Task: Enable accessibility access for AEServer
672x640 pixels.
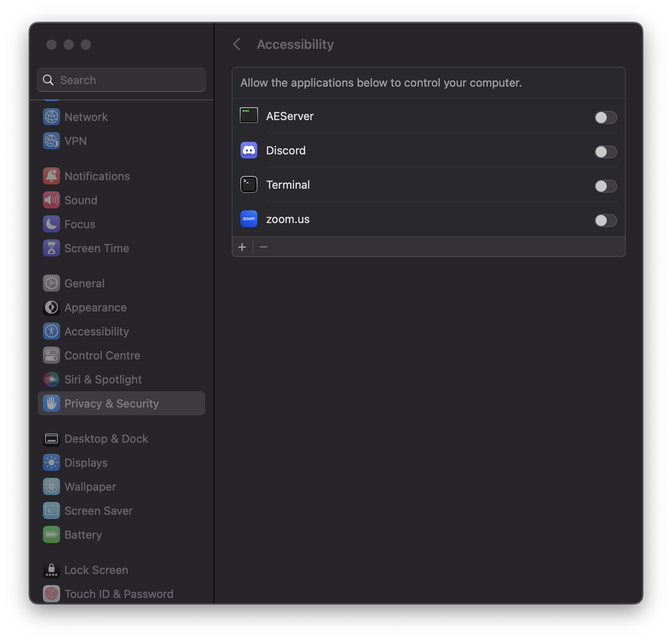Action: point(605,118)
